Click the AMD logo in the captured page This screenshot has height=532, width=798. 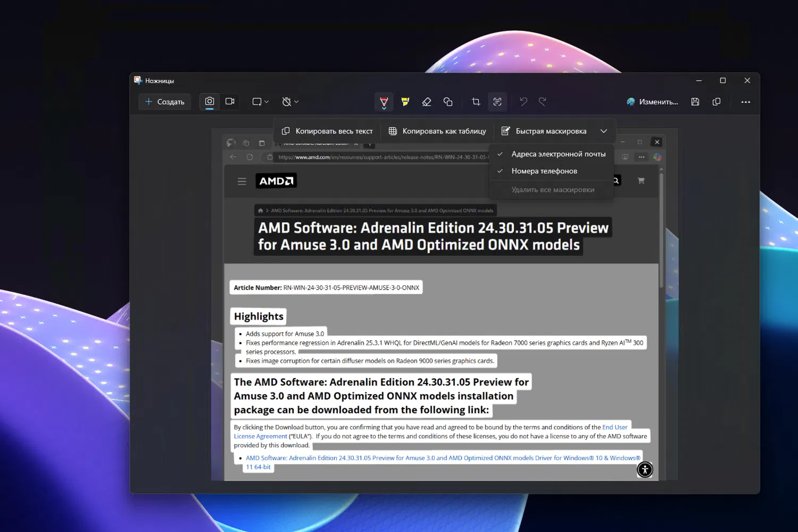tap(276, 181)
